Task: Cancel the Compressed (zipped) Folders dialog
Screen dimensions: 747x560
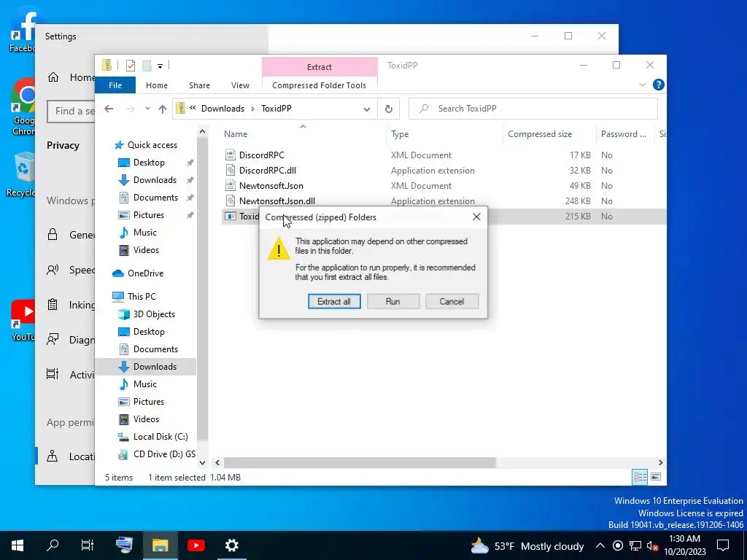Action: click(452, 301)
